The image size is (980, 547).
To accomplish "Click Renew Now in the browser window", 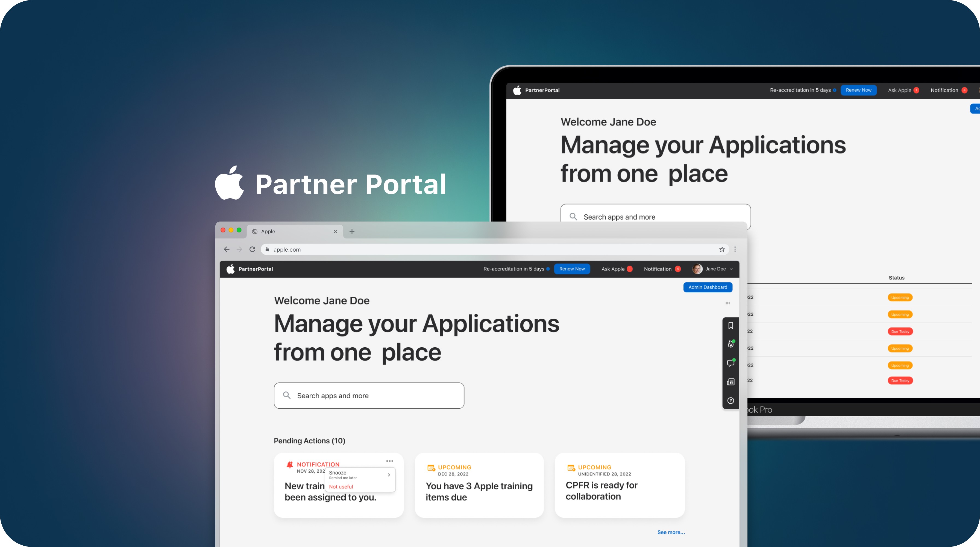I will (572, 269).
